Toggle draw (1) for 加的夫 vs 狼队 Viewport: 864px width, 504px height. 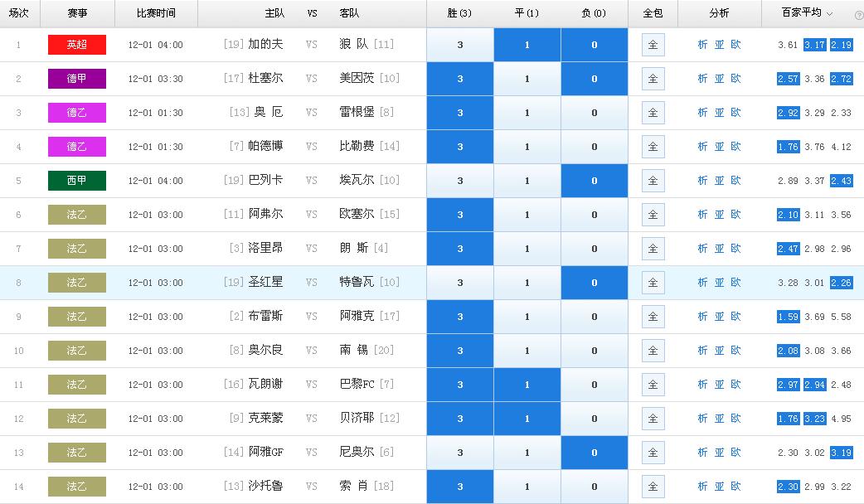coord(527,45)
